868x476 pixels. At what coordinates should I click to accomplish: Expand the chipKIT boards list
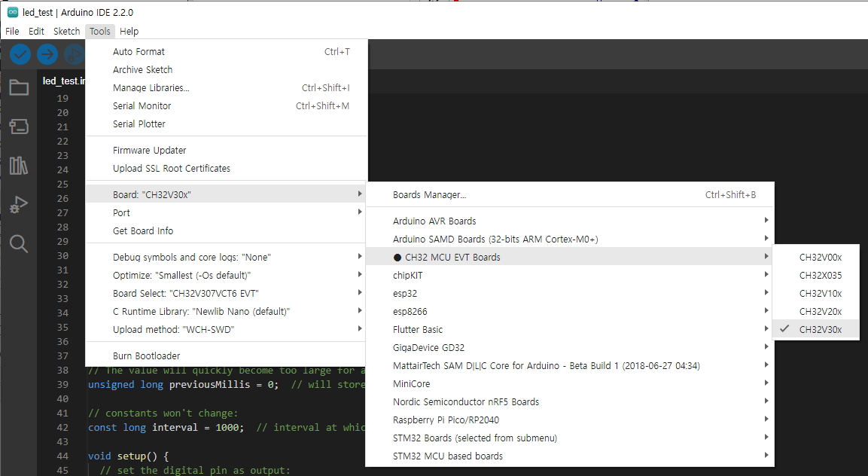tap(570, 276)
